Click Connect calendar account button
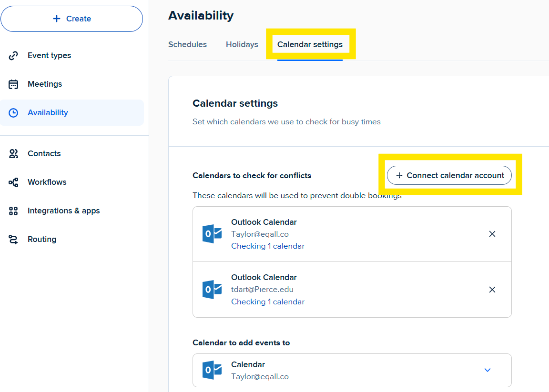Viewport: 549px width, 392px height. pyautogui.click(x=449, y=175)
